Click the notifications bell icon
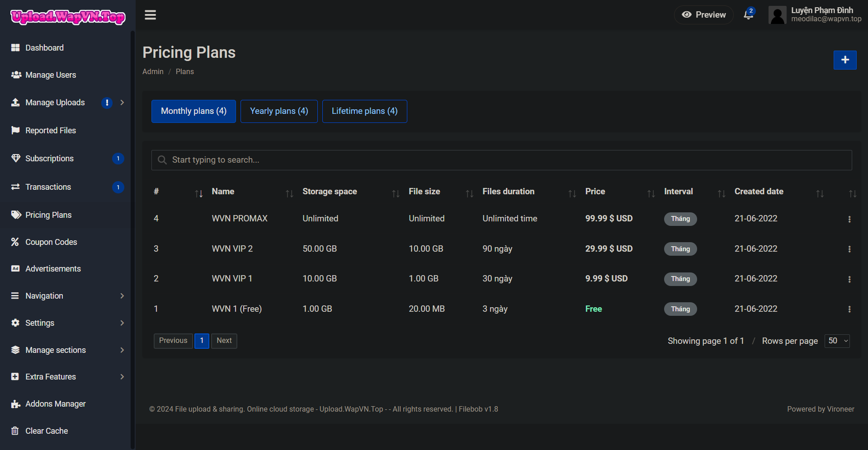This screenshot has height=450, width=868. coord(748,15)
